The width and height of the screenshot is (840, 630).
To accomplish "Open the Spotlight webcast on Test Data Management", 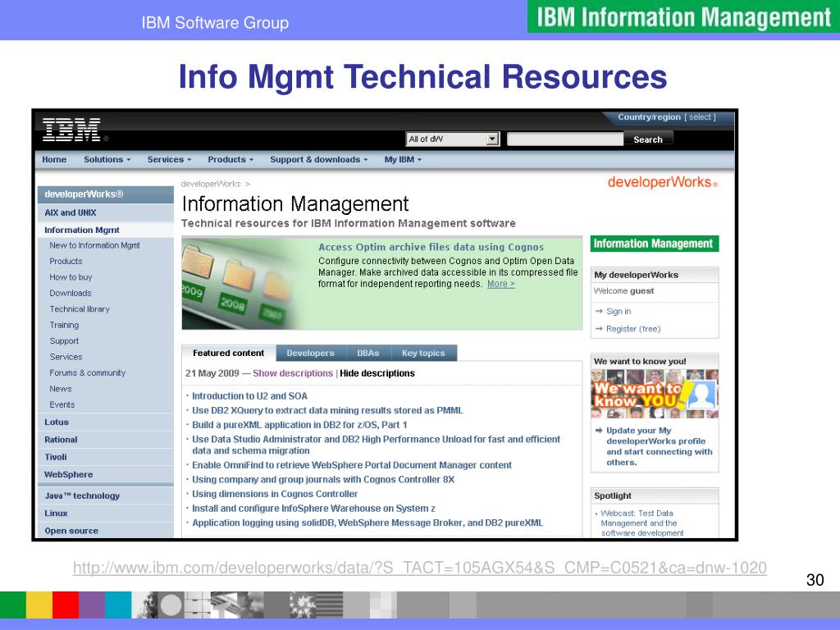I will (x=641, y=523).
